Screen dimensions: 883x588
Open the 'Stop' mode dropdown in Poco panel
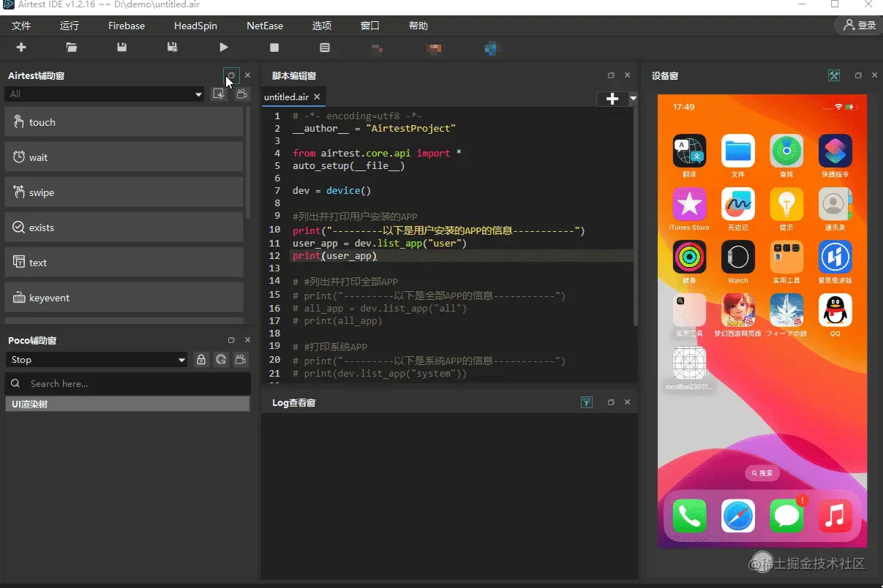(x=96, y=360)
